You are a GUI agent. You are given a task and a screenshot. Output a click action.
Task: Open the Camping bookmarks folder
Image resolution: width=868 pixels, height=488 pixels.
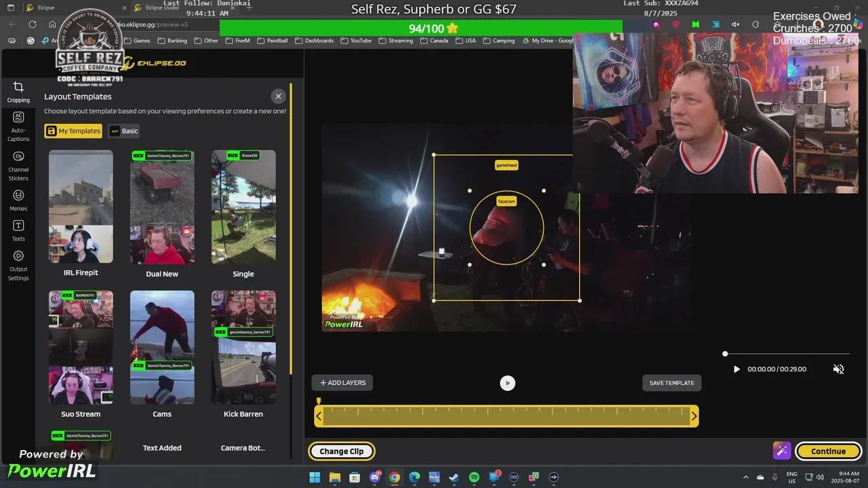498,41
